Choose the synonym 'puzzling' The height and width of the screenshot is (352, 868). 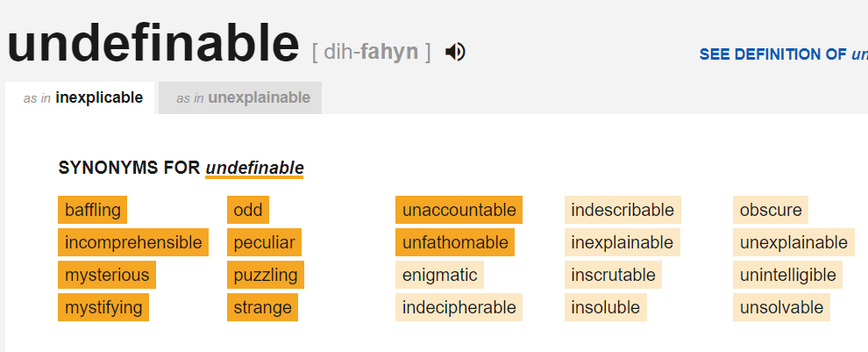pos(266,275)
